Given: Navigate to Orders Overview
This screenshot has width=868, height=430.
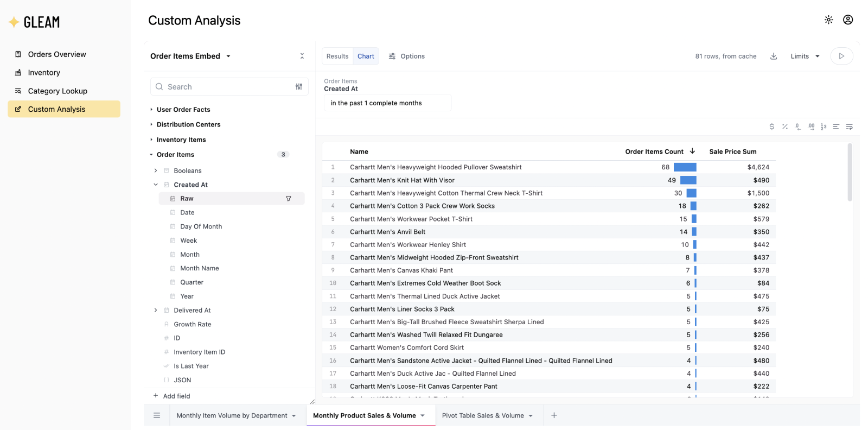Looking at the screenshot, I should click(64, 54).
